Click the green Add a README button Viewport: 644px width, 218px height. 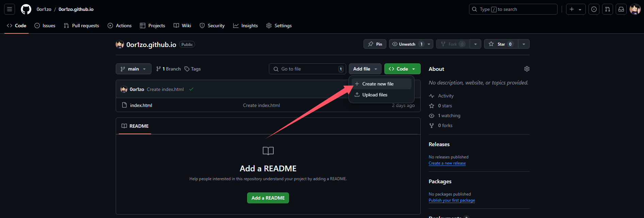pos(268,198)
